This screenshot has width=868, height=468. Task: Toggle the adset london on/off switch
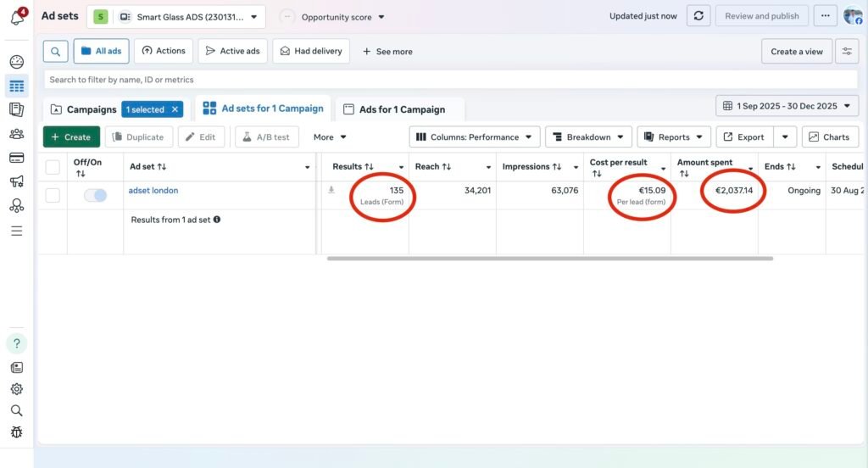click(95, 195)
